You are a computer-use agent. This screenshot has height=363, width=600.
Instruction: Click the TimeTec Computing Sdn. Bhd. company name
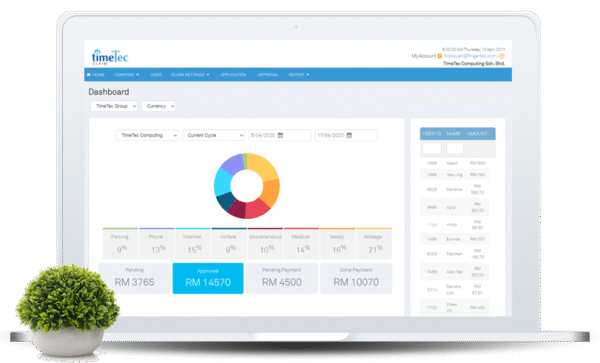tap(474, 63)
